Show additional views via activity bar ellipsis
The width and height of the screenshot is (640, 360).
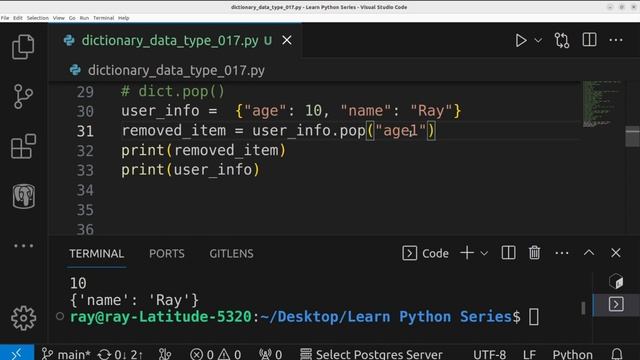coord(23,246)
